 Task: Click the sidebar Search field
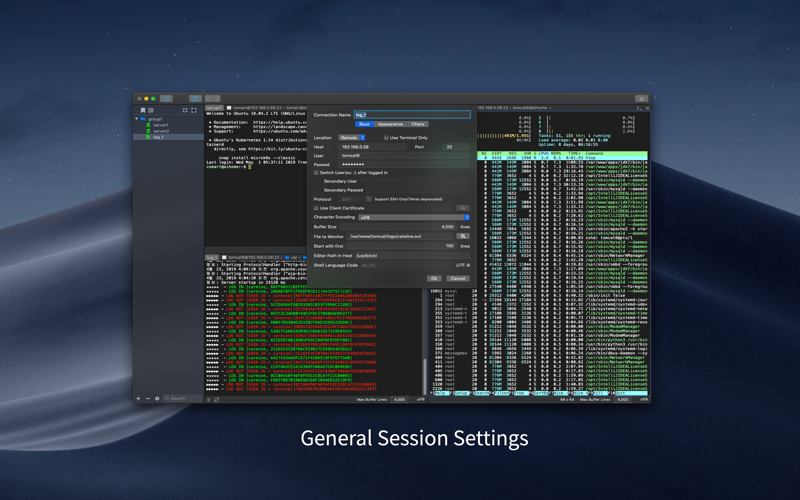[x=182, y=398]
